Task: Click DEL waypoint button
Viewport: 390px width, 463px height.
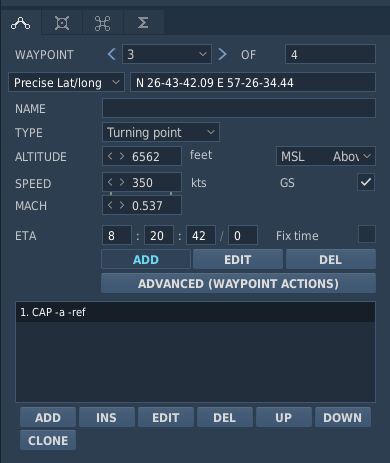Action: pos(331,259)
